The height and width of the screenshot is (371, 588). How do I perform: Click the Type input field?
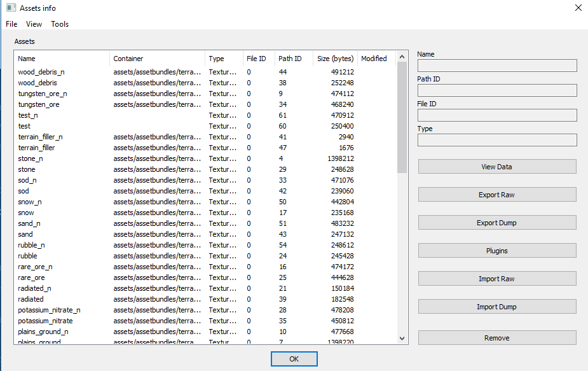point(497,140)
